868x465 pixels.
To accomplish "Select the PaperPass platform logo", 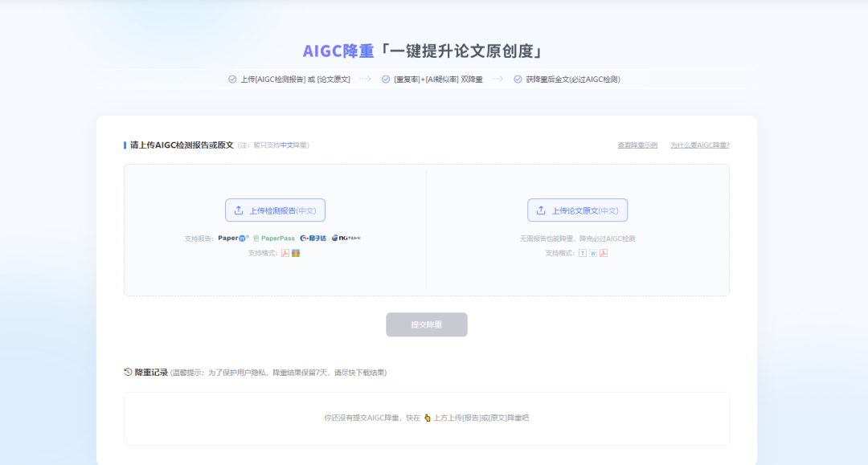I will pyautogui.click(x=273, y=238).
